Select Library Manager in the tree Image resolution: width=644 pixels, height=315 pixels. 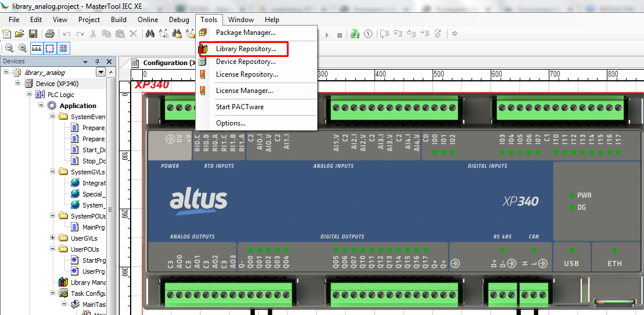(88, 282)
